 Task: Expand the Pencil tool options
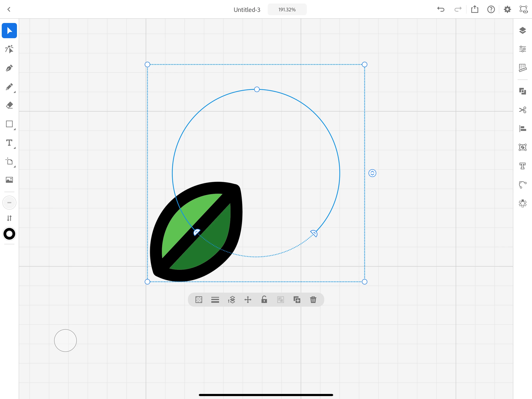click(x=15, y=92)
